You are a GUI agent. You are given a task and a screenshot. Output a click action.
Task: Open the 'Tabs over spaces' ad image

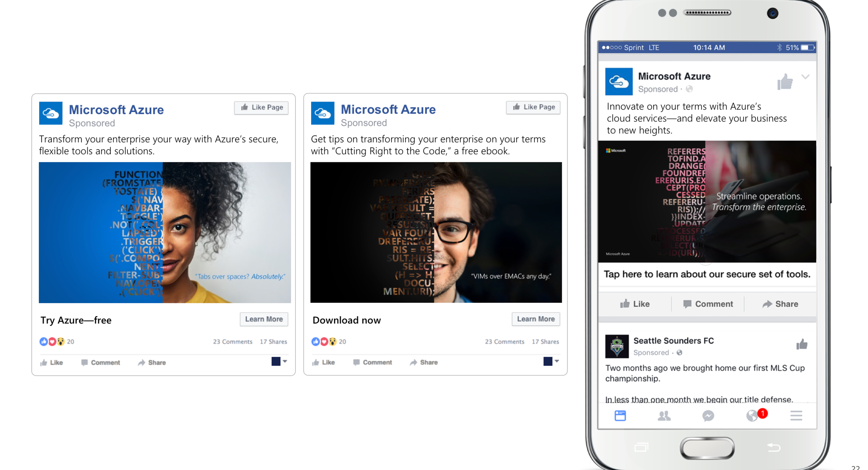click(x=165, y=232)
